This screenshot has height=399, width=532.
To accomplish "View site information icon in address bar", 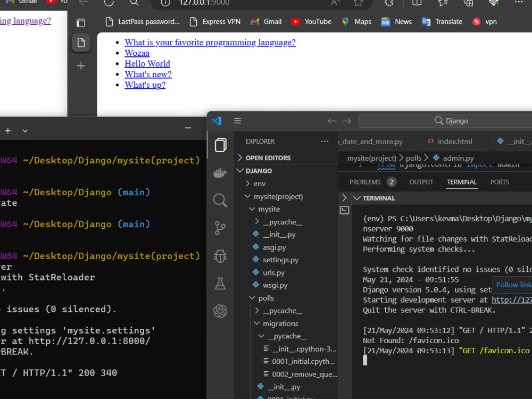I will (165, 3).
